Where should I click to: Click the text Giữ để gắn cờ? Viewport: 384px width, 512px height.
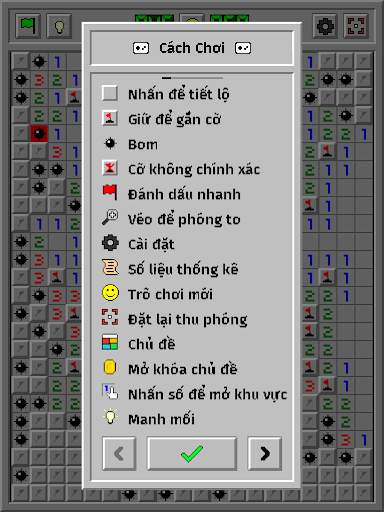[174, 119]
